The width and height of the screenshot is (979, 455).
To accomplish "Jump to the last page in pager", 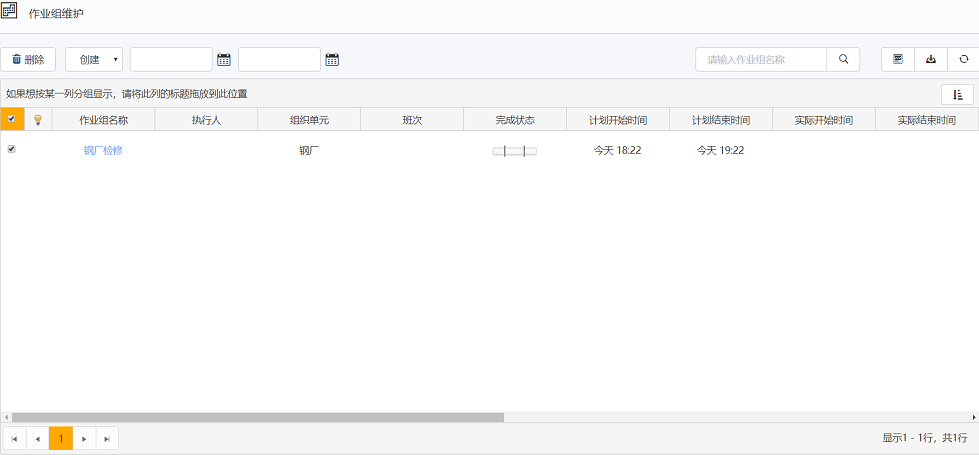I will pos(107,438).
